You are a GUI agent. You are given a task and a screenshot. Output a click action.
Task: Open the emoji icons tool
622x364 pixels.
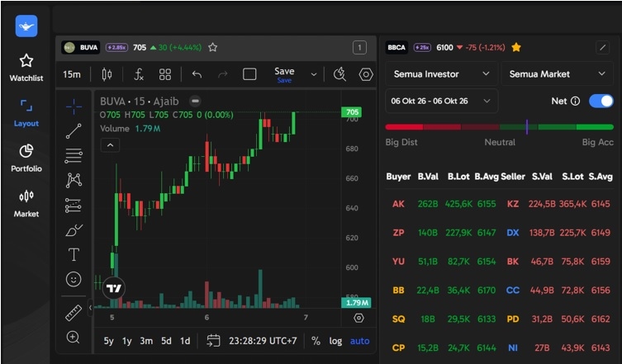[74, 279]
